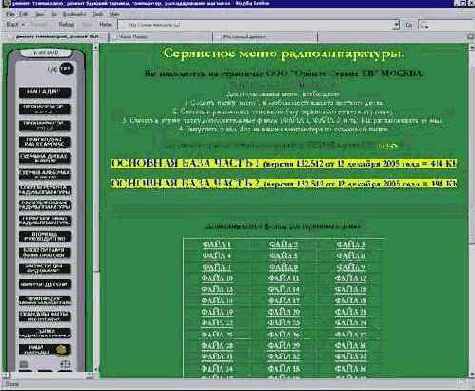The height and width of the screenshot is (391, 475).
Task: Open the address bar history dropdown
Action: click(396, 25)
